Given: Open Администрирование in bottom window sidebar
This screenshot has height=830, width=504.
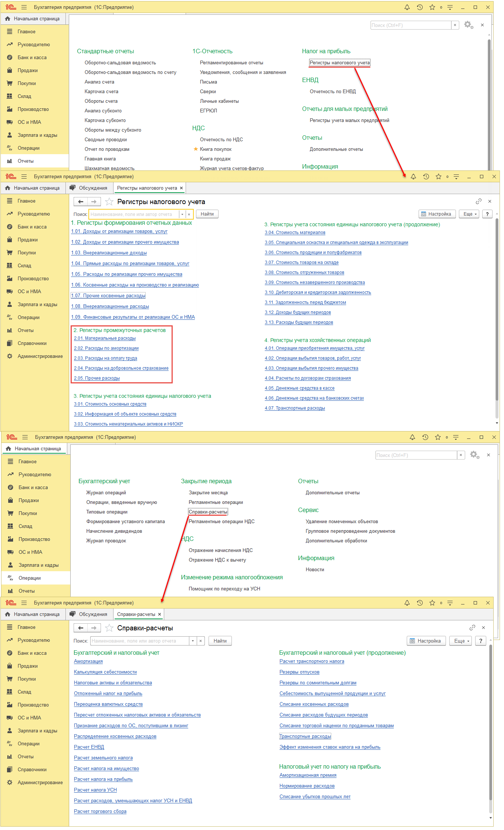Looking at the screenshot, I should (x=35, y=783).
